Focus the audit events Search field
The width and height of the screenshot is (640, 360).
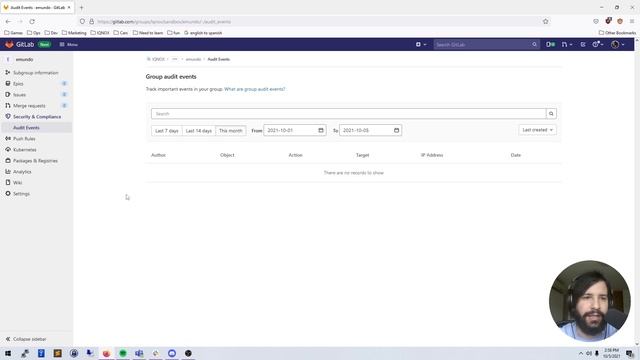point(349,113)
